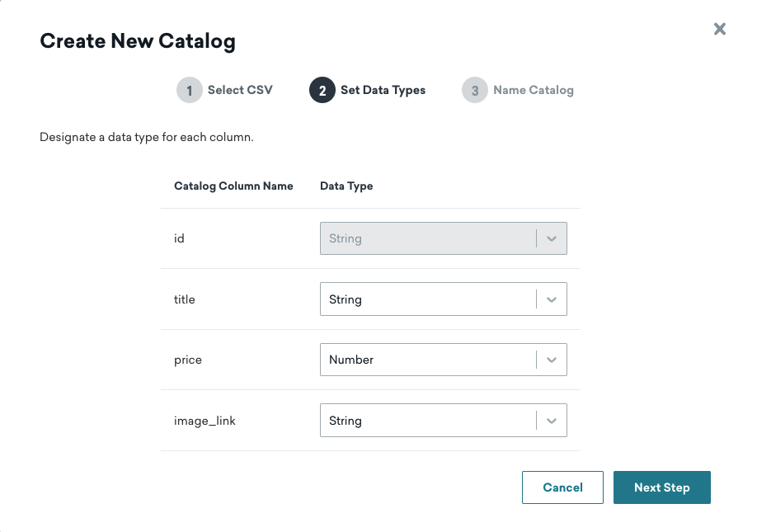Screen dimensions: 757x532
Task: Go back to Select CSV step label
Action: pyautogui.click(x=239, y=90)
